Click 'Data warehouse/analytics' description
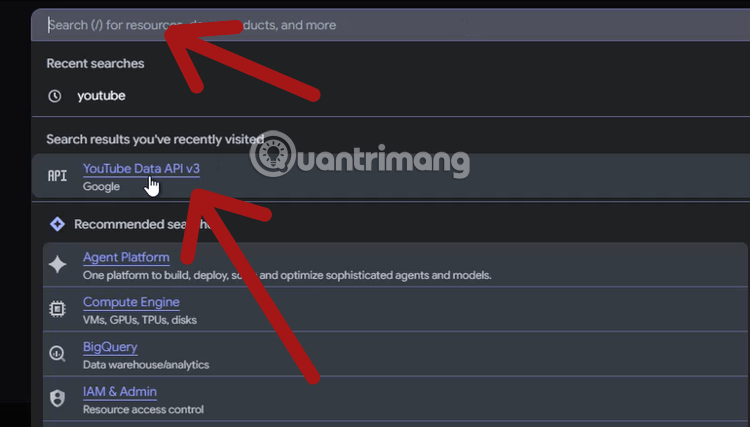Viewport: 750px width, 427px height. pyautogui.click(x=146, y=365)
